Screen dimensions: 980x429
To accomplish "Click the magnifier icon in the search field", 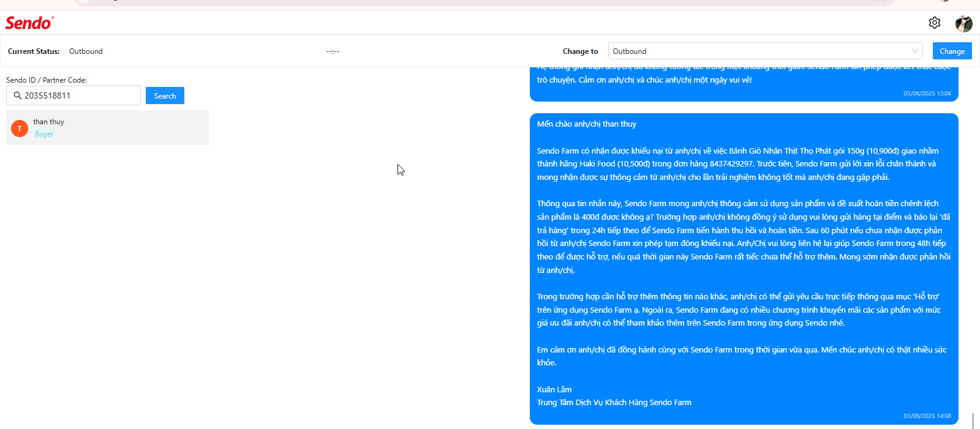I will [18, 95].
